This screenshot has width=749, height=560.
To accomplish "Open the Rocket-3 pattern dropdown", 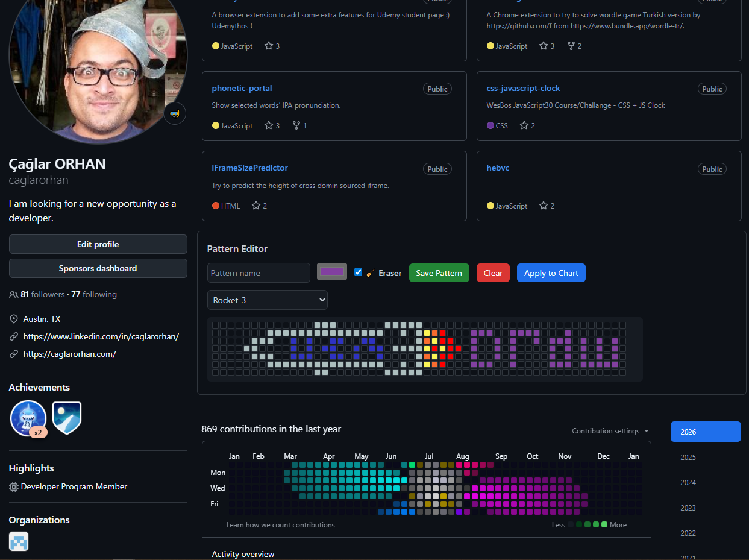I will 267,300.
